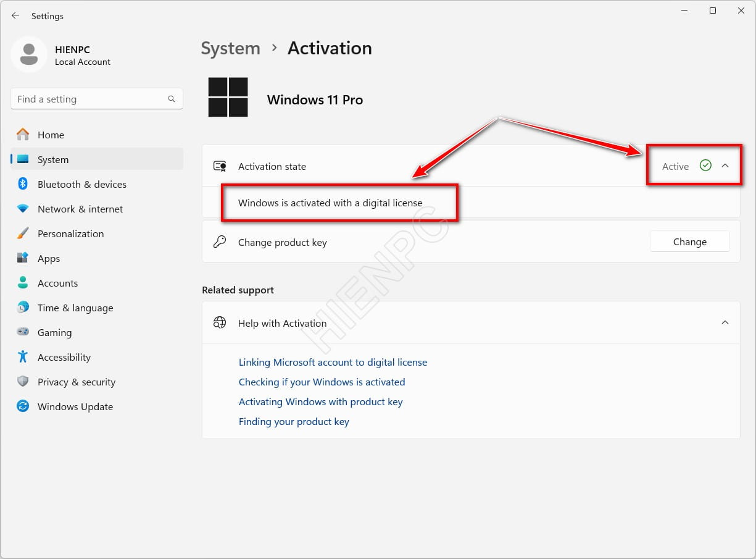Open Linking Microsoft account to digital license

pyautogui.click(x=333, y=362)
